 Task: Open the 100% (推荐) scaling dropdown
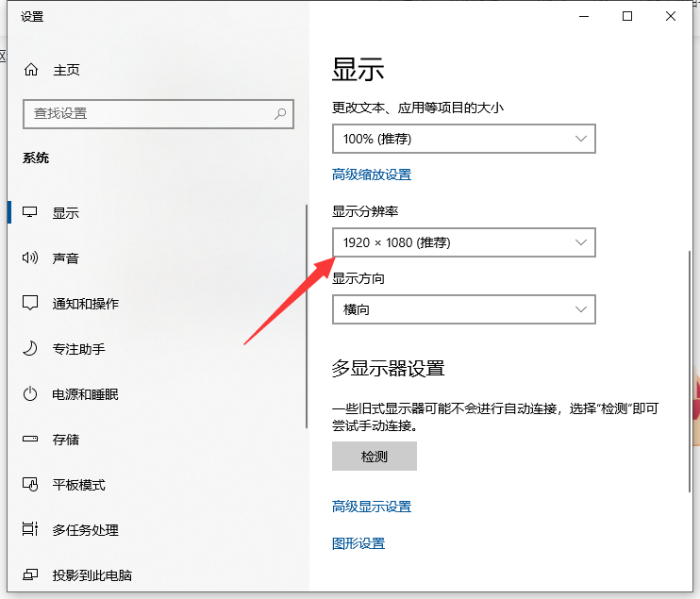(x=463, y=139)
